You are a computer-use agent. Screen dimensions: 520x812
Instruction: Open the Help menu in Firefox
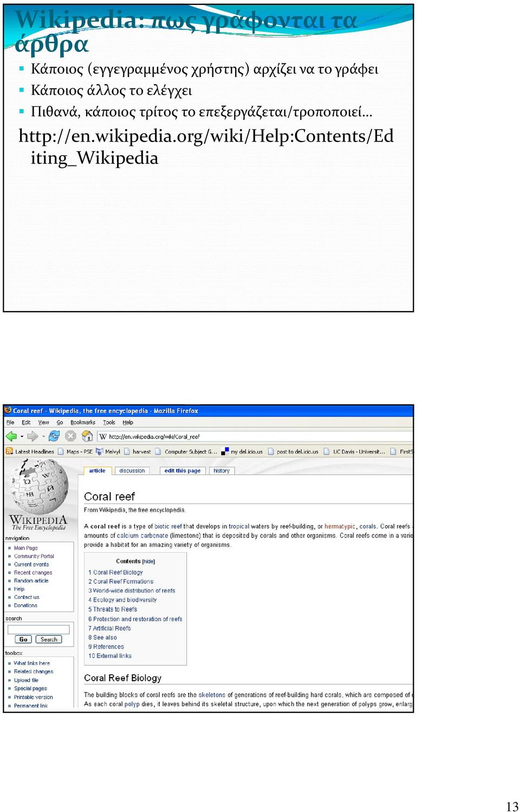point(128,422)
